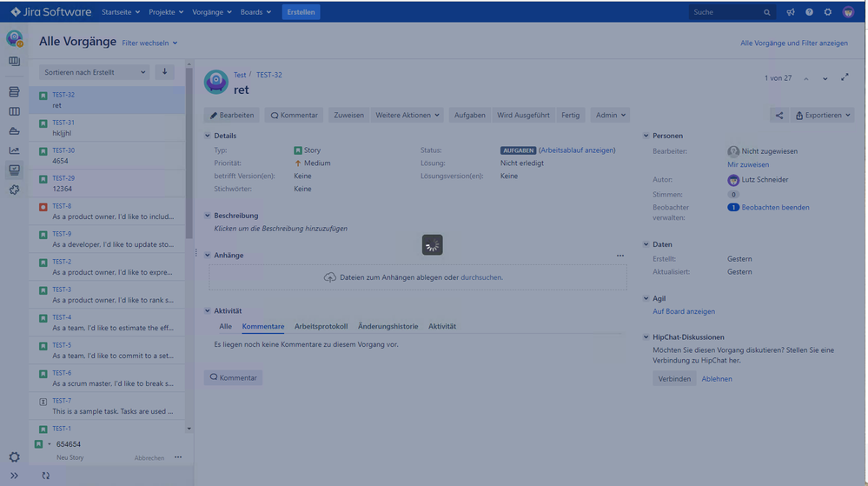868x486 pixels.
Task: Click Alle Vorgänge und Filter anzeigen
Action: [794, 43]
